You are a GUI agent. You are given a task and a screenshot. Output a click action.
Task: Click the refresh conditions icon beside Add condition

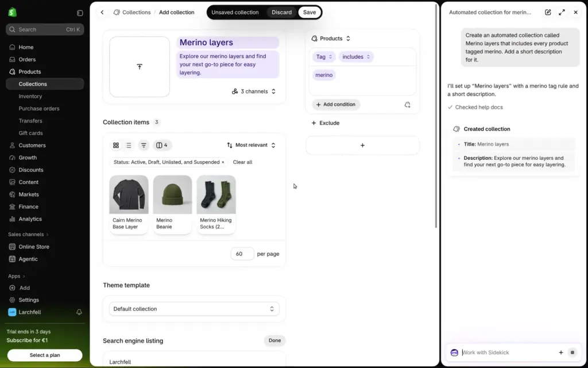(x=408, y=105)
